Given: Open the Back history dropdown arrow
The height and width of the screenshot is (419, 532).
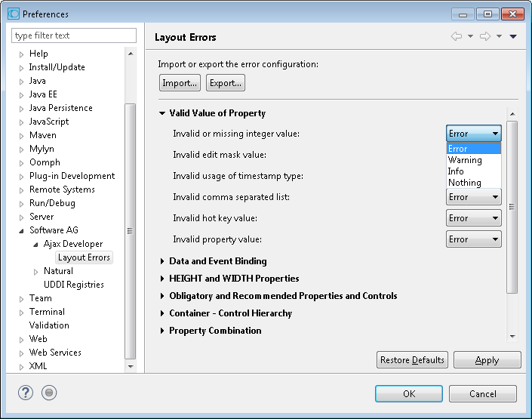Looking at the screenshot, I should pyautogui.click(x=471, y=36).
